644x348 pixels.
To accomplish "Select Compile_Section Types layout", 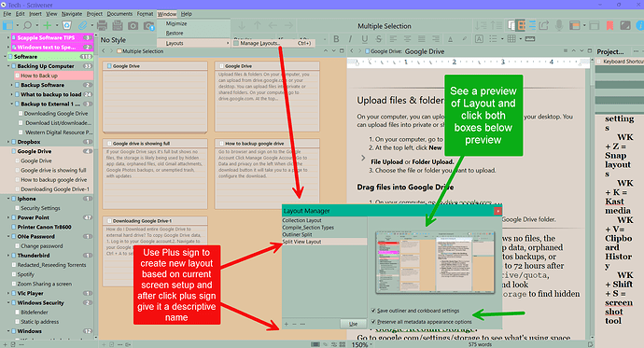I will point(325,228).
